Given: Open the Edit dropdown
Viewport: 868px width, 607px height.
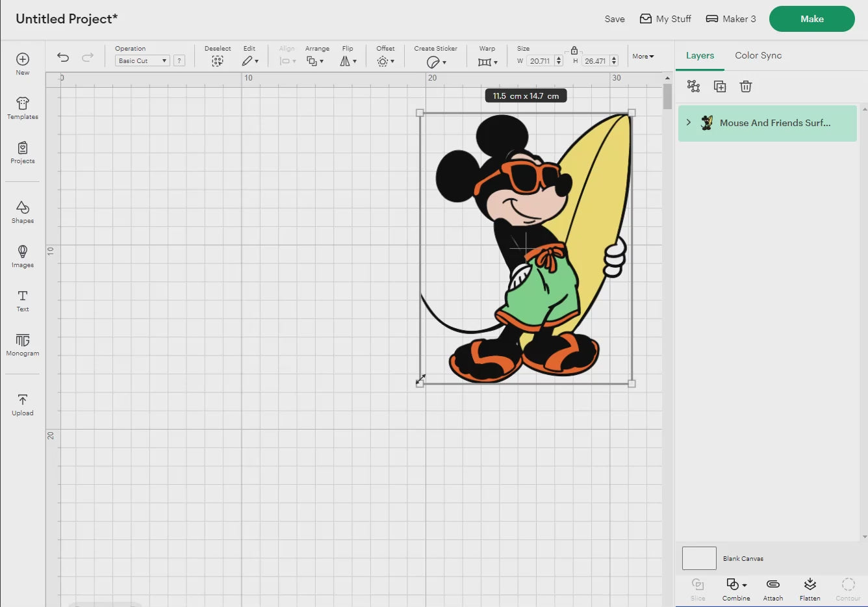Looking at the screenshot, I should [250, 61].
